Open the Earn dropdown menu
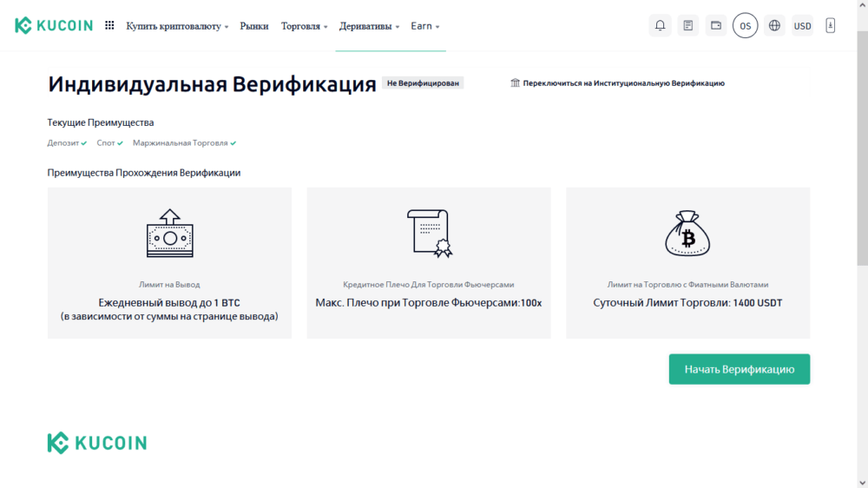 424,26
